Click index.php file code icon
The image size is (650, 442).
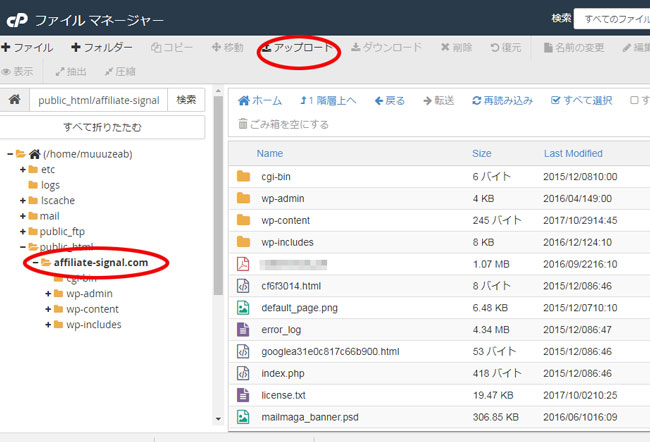[x=243, y=373]
